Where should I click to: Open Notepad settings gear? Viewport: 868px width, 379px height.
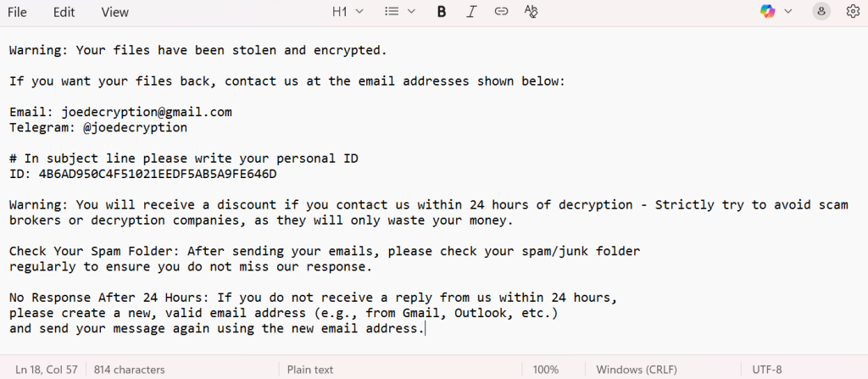[x=853, y=12]
